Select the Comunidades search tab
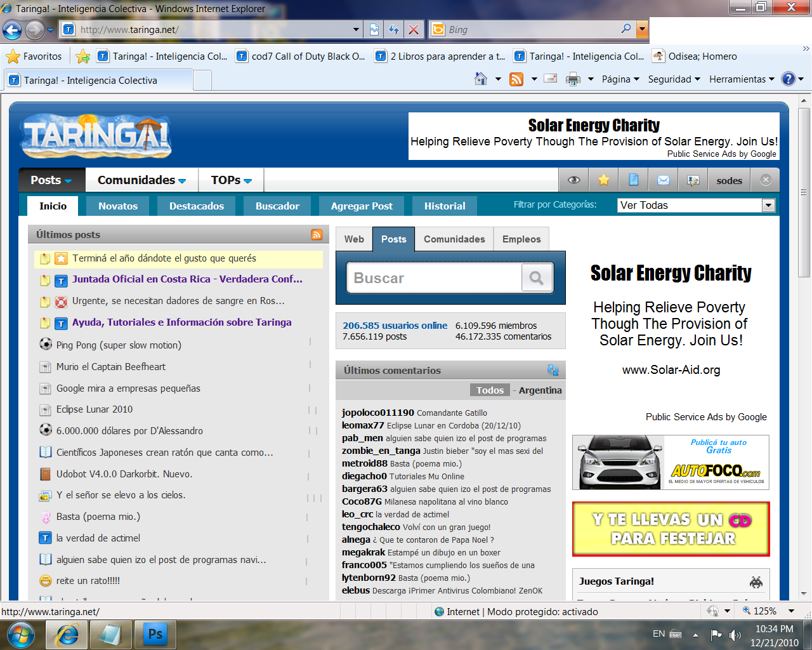The image size is (812, 650). click(454, 239)
